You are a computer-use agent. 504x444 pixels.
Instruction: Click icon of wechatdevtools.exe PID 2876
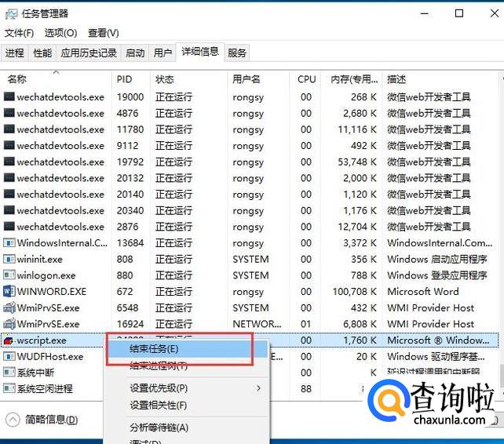[x=9, y=227]
